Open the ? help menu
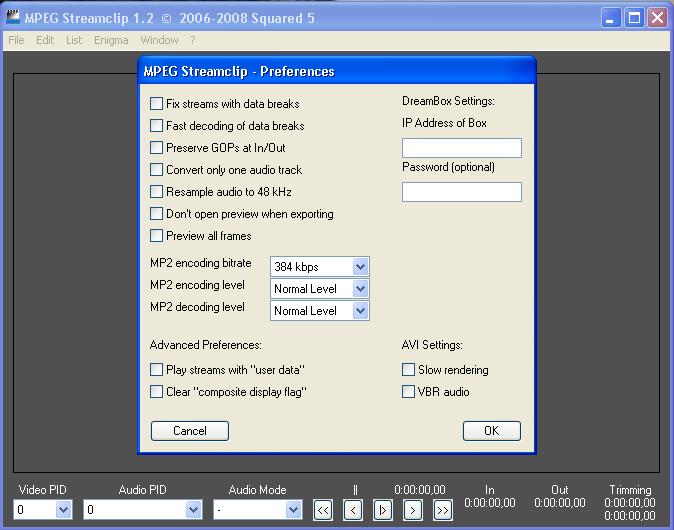The image size is (674, 530). tap(193, 40)
